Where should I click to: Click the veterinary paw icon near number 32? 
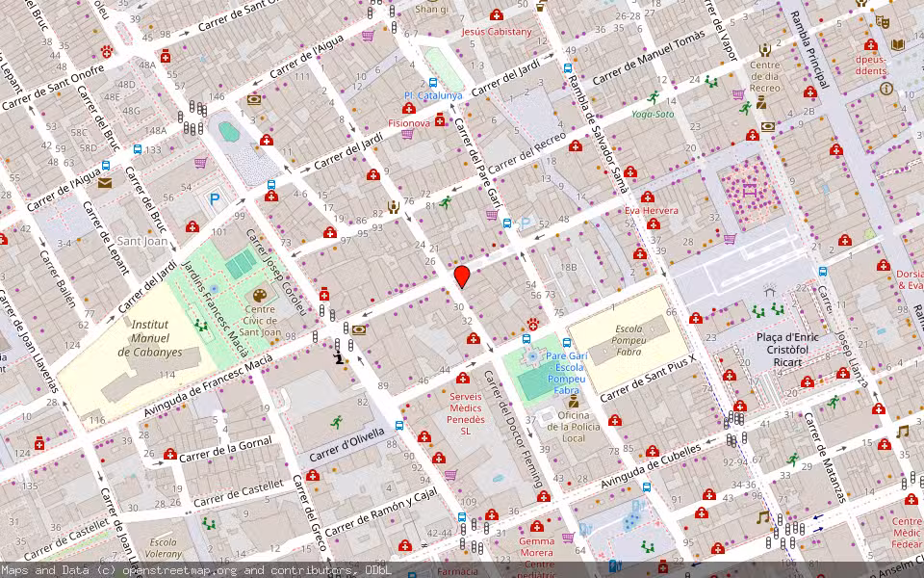click(x=533, y=324)
